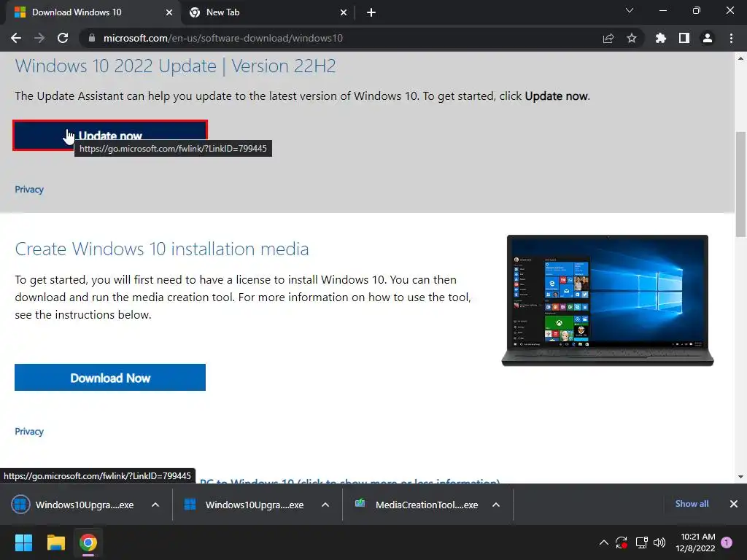Open the search tabs chevron
Viewport: 747px width, 560px height.
(630, 10)
